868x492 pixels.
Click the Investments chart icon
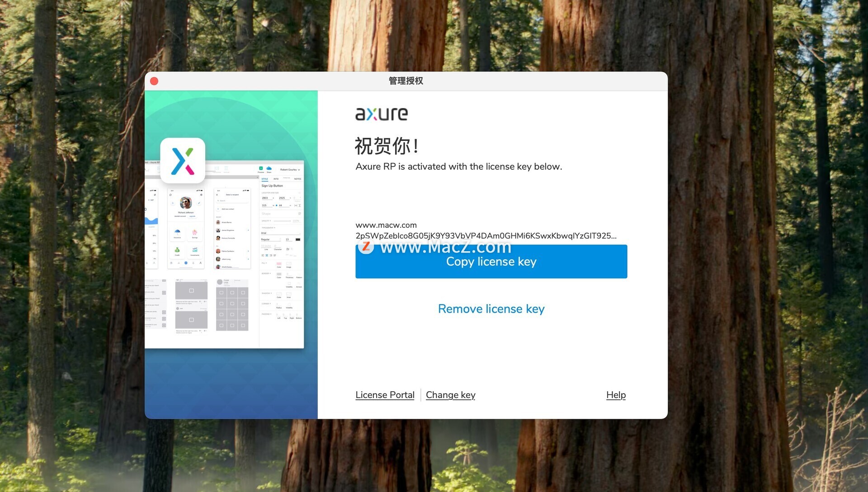click(x=195, y=250)
